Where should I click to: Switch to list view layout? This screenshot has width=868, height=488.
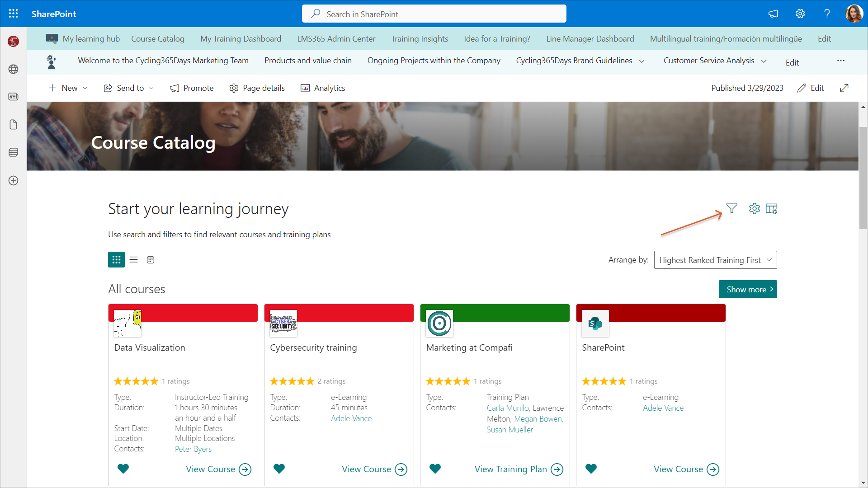coord(133,259)
